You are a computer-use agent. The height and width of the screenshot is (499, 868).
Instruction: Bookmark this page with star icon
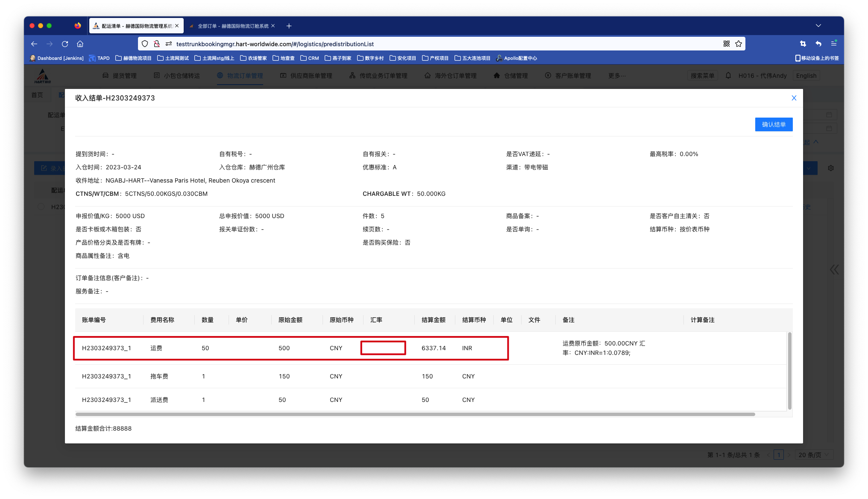(x=739, y=44)
